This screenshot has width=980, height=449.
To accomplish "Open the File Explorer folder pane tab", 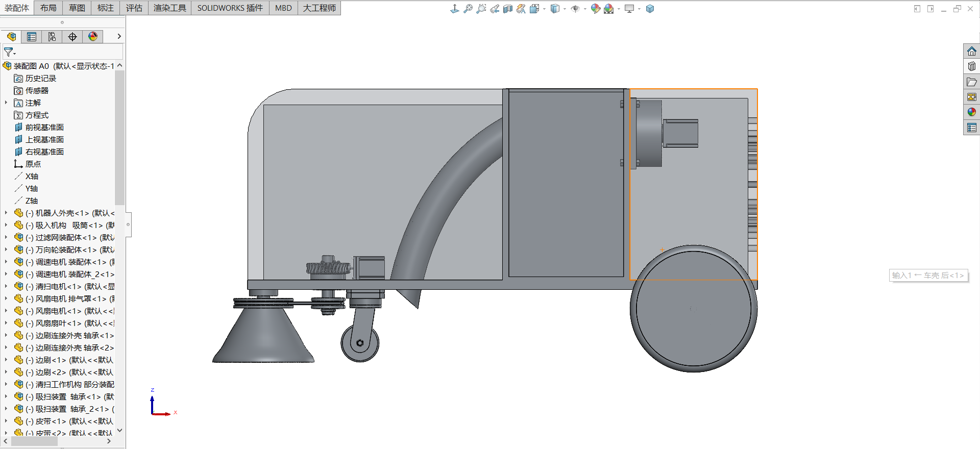I will [x=971, y=82].
